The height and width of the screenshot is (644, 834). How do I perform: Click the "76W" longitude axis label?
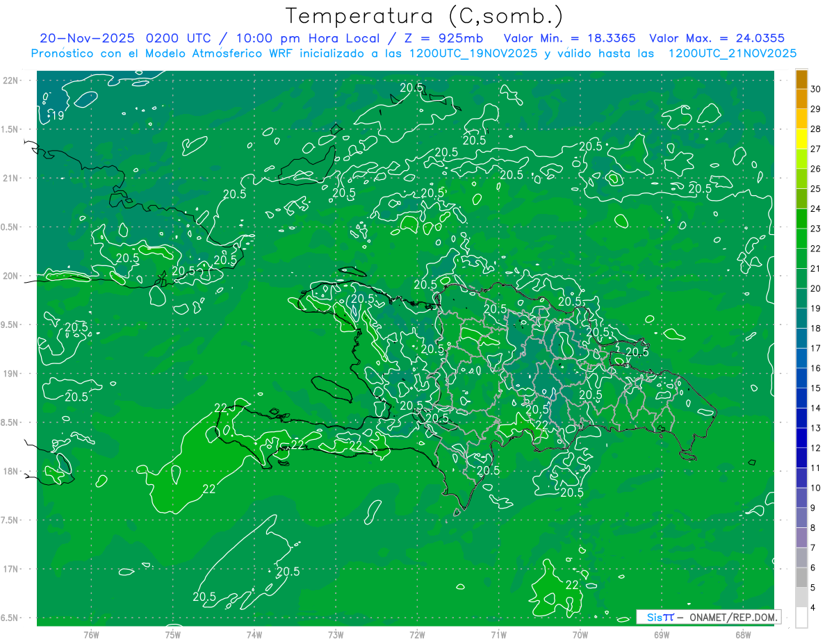(91, 634)
